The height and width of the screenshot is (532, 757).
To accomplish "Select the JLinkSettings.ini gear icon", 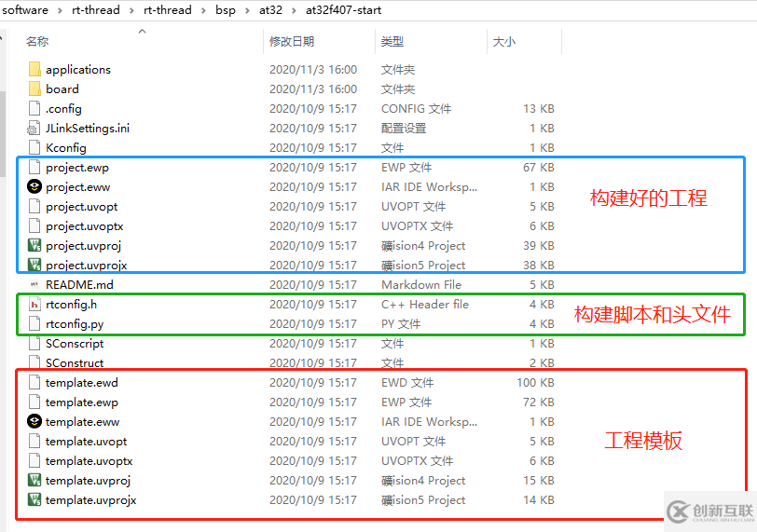I will 34,129.
